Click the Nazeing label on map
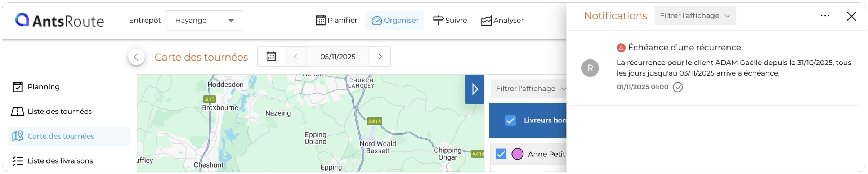Screen dimensions: 868x174 pos(278,113)
